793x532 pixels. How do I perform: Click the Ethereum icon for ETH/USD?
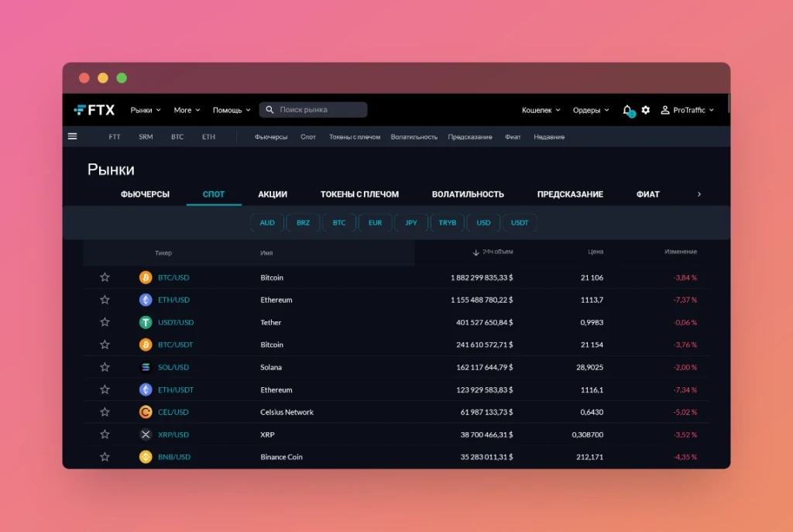pos(146,300)
